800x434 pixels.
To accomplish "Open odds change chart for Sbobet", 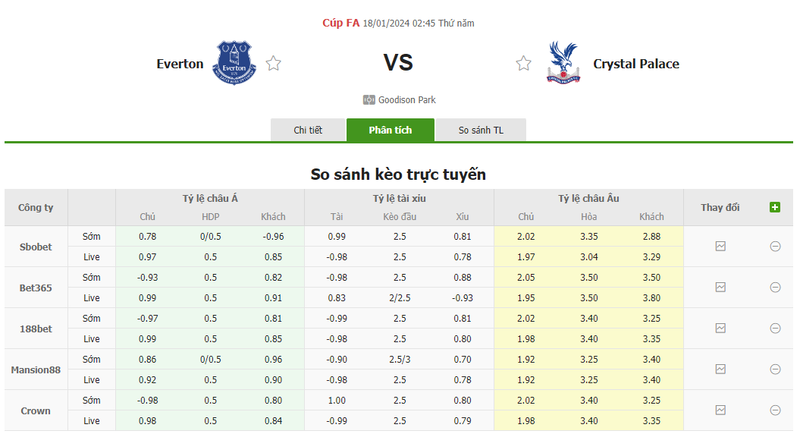I will click(720, 246).
